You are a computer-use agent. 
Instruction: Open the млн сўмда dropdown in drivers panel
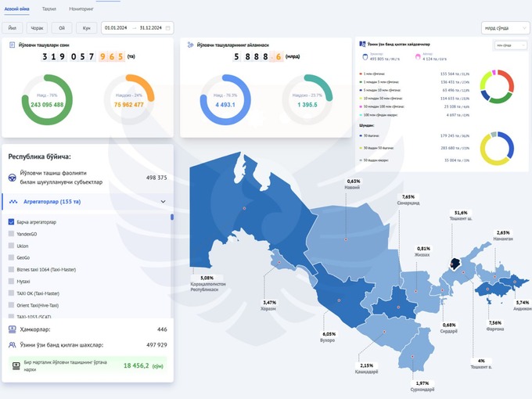(509, 45)
